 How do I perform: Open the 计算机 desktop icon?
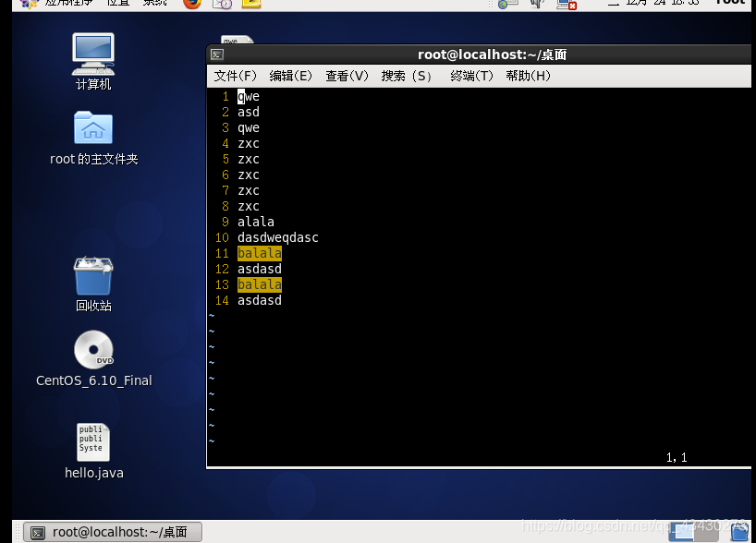coord(93,61)
